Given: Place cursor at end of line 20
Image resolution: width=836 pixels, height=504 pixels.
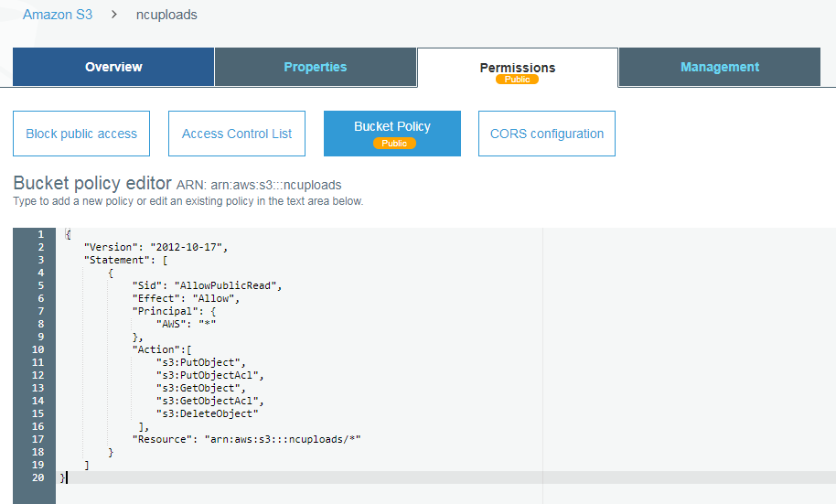Looking at the screenshot, I should [x=68, y=477].
